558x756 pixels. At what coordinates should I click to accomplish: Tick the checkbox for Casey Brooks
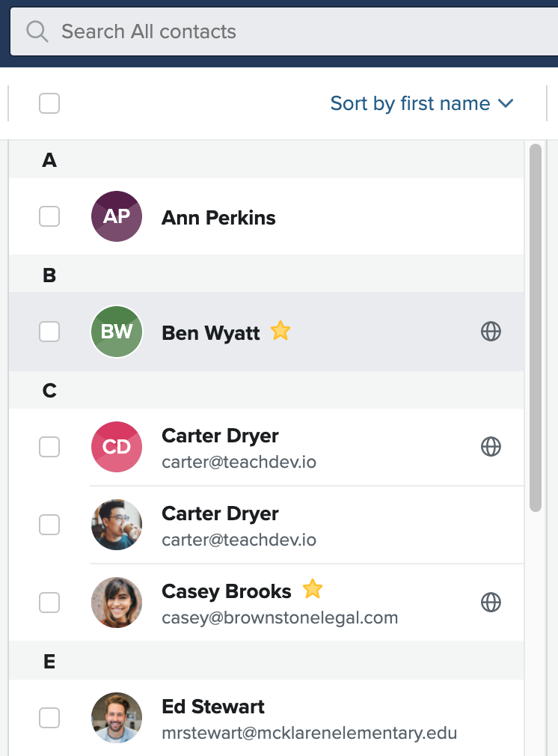[49, 603]
